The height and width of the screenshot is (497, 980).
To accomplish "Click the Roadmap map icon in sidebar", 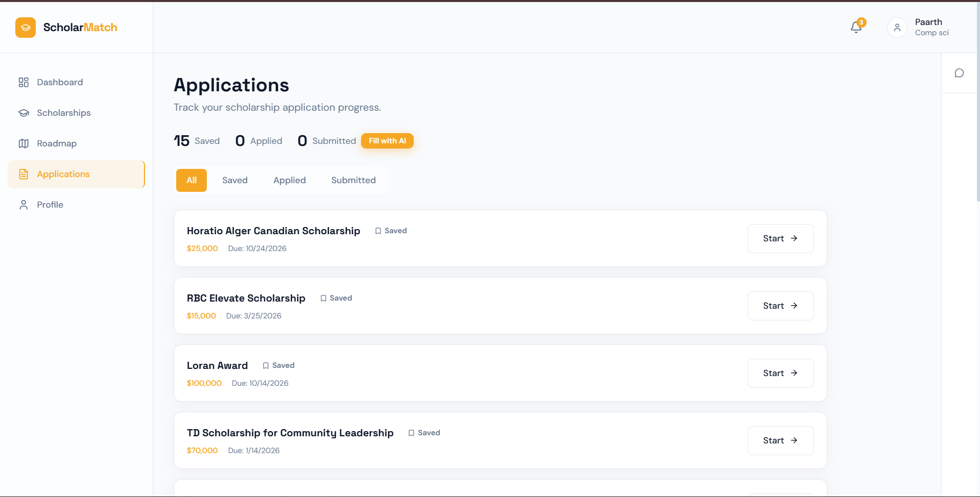I will click(x=23, y=143).
